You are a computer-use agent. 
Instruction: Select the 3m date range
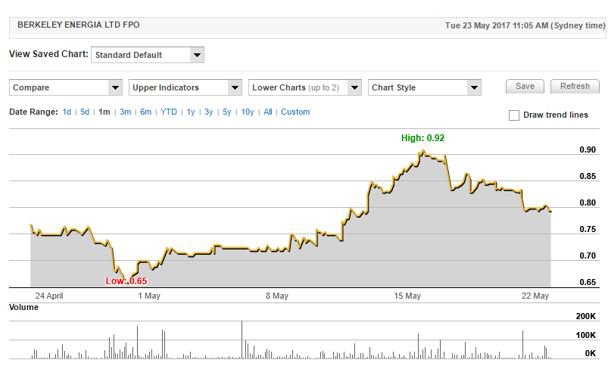[x=125, y=112]
